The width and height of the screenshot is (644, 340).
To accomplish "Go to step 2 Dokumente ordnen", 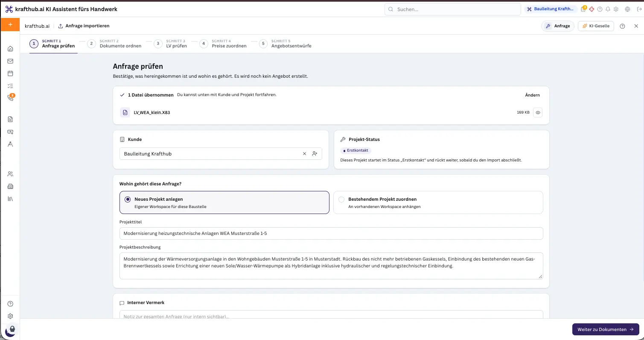I will pos(114,44).
